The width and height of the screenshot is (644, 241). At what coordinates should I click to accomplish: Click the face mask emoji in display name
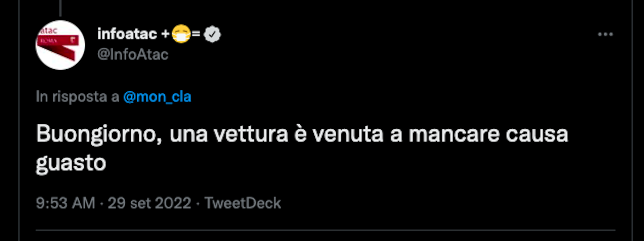181,34
